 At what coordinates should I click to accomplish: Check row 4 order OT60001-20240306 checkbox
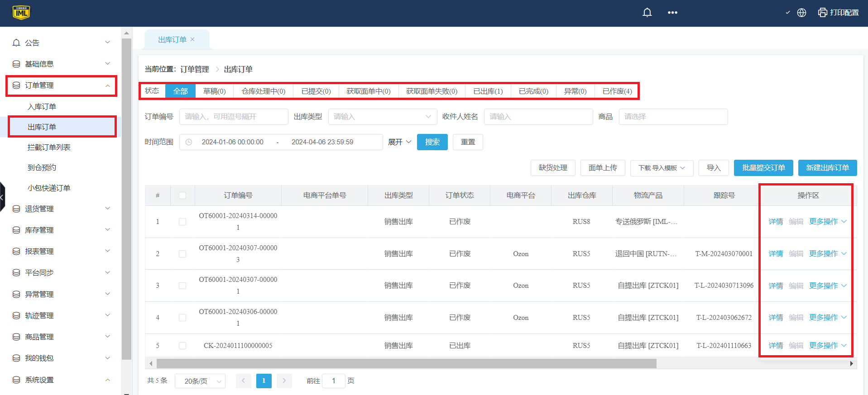182,318
